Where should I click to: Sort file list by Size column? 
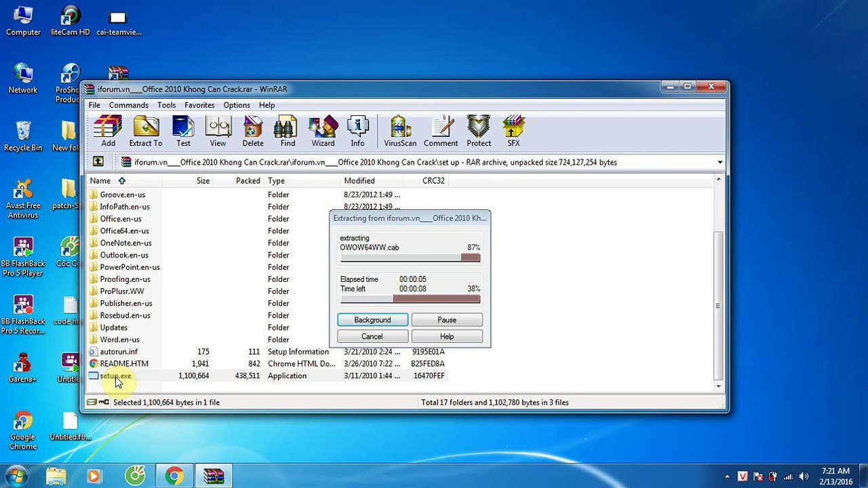pyautogui.click(x=188, y=181)
